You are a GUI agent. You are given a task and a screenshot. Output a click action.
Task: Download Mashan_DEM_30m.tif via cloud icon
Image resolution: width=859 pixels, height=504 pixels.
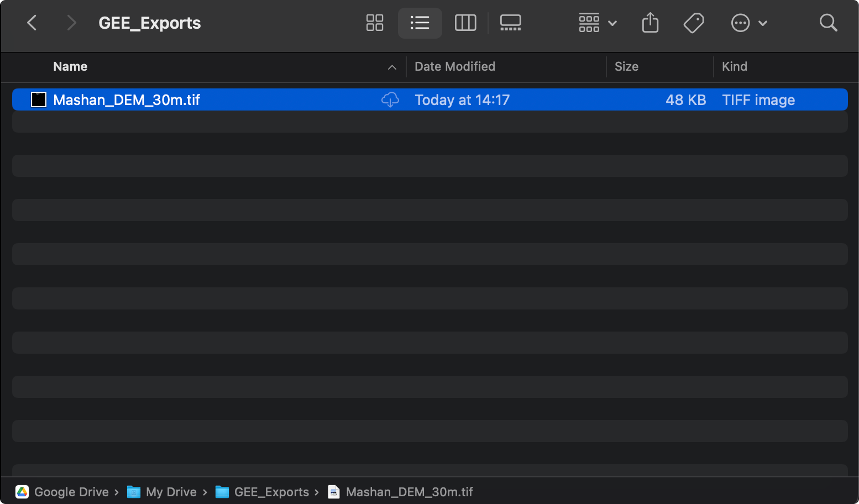(390, 99)
